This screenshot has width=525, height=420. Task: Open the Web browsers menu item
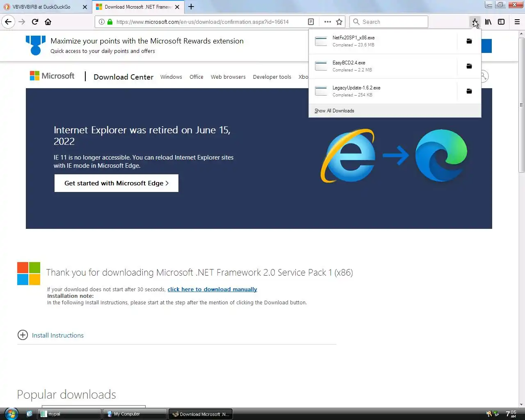pyautogui.click(x=228, y=77)
